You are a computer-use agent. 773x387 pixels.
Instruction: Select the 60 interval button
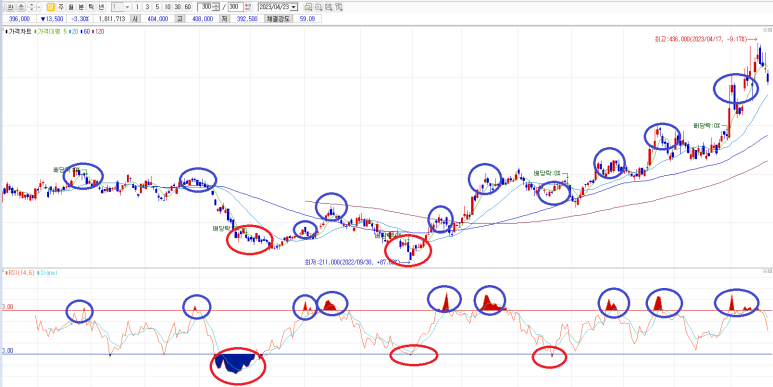tap(188, 7)
